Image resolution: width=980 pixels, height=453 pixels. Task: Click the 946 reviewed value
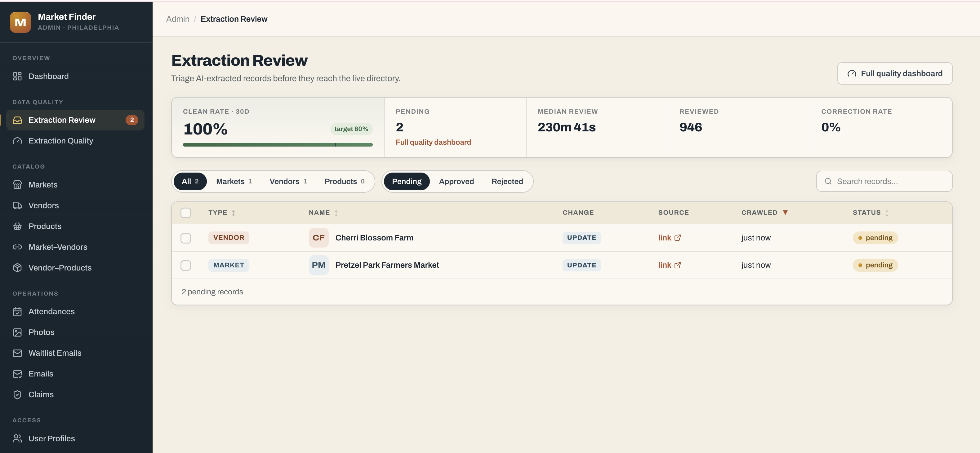tap(690, 127)
